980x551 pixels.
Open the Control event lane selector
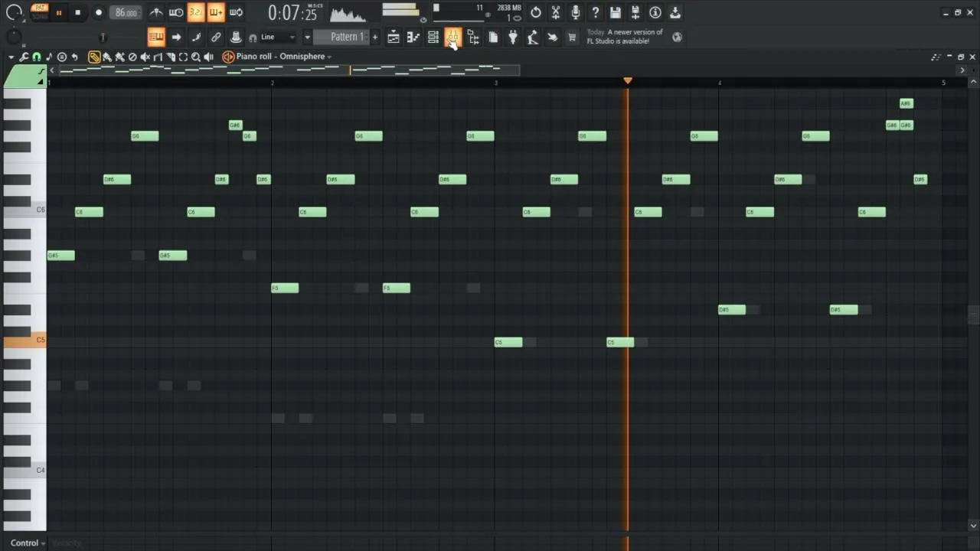coord(28,543)
